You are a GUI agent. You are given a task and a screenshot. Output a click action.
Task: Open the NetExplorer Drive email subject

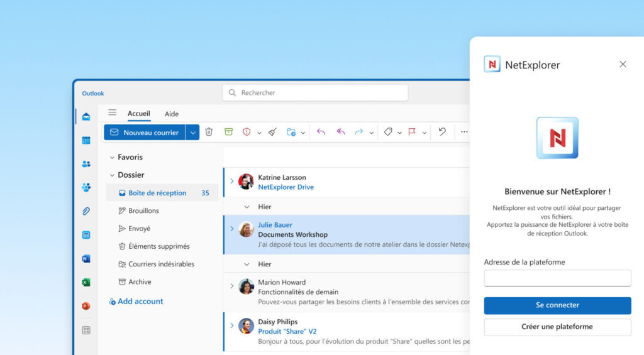286,187
